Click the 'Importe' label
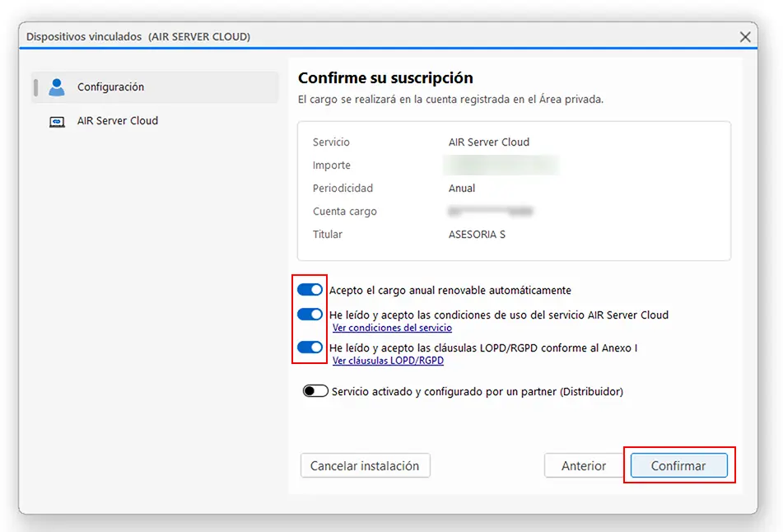The height and width of the screenshot is (532, 783). point(332,166)
